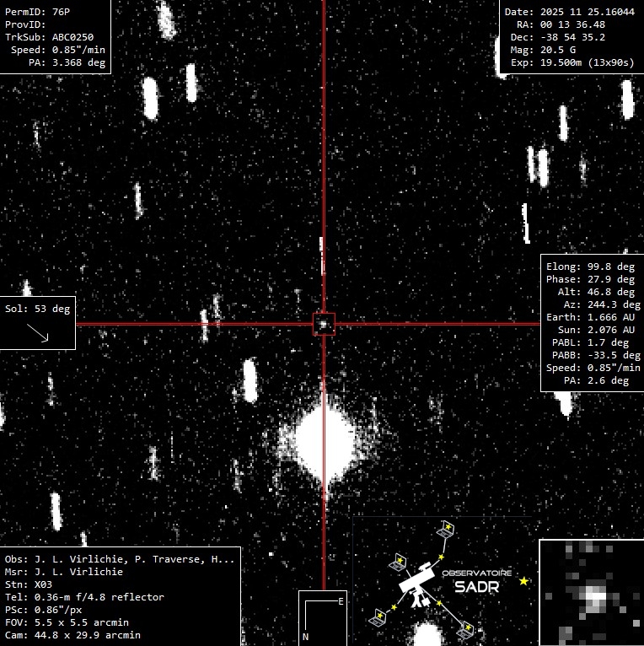Screen dimensions: 644x646
Task: Click the Exp: 19.500m (13x90s) line
Action: [x=572, y=62]
